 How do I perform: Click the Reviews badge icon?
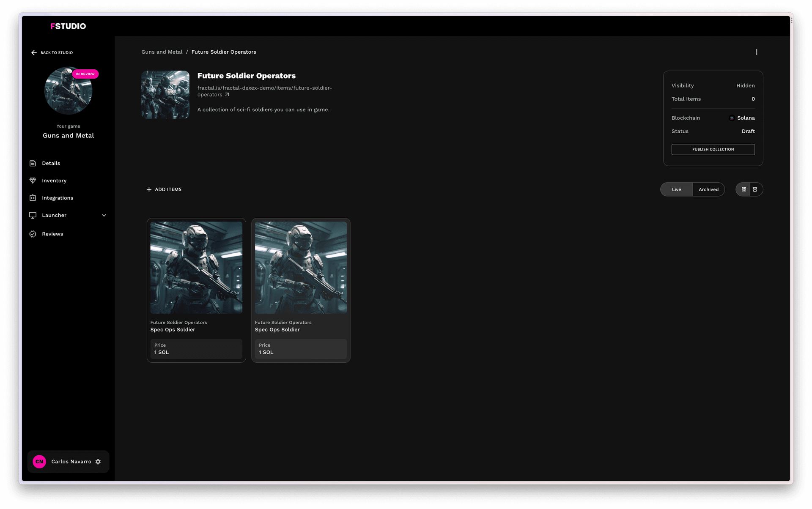(x=33, y=234)
